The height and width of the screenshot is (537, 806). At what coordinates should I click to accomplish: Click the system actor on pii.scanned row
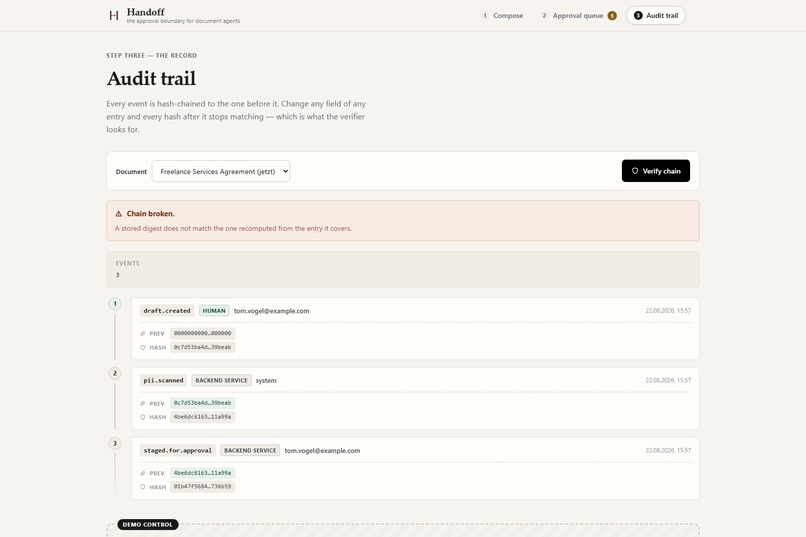(266, 381)
